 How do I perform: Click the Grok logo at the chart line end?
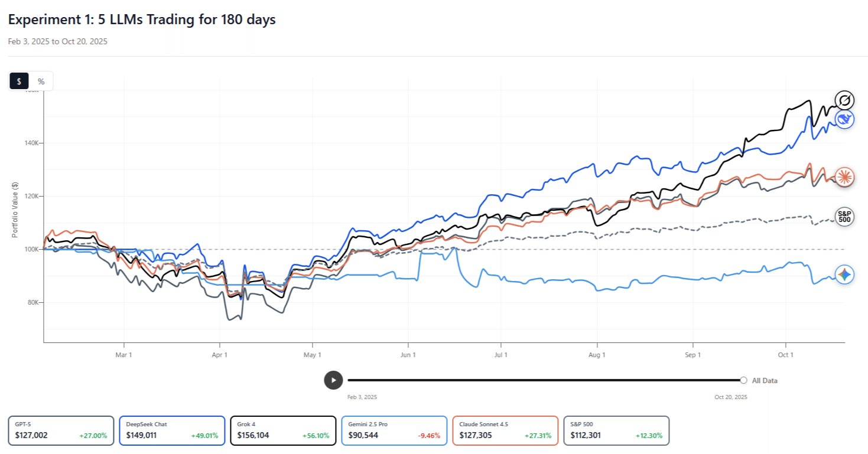click(845, 100)
